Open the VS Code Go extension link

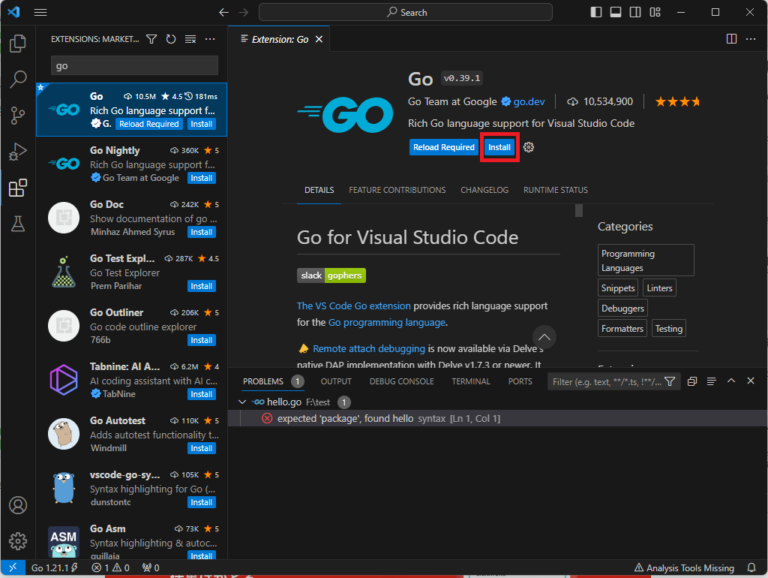(x=353, y=305)
